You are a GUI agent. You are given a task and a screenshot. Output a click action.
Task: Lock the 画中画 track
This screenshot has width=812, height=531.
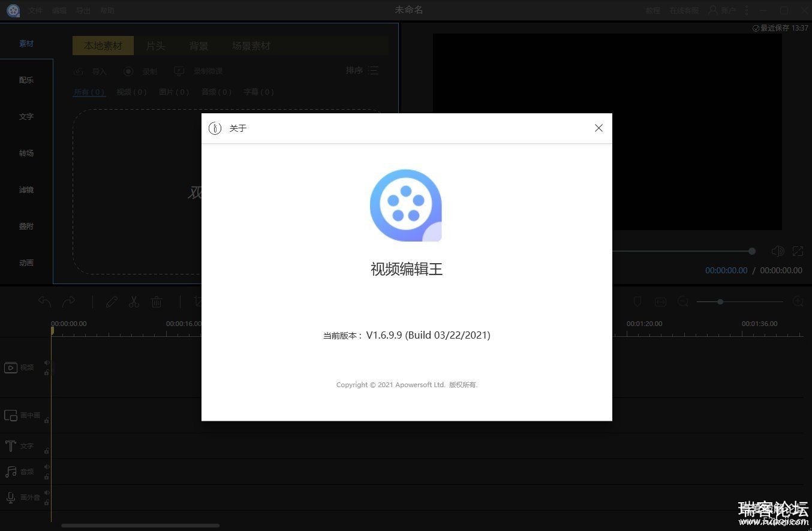click(47, 420)
